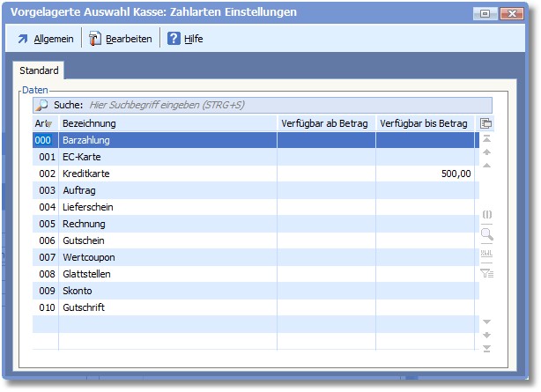Screen dimensions: 541x392
Task: Open the filter funnel icon in right sidebar
Action: (486, 273)
